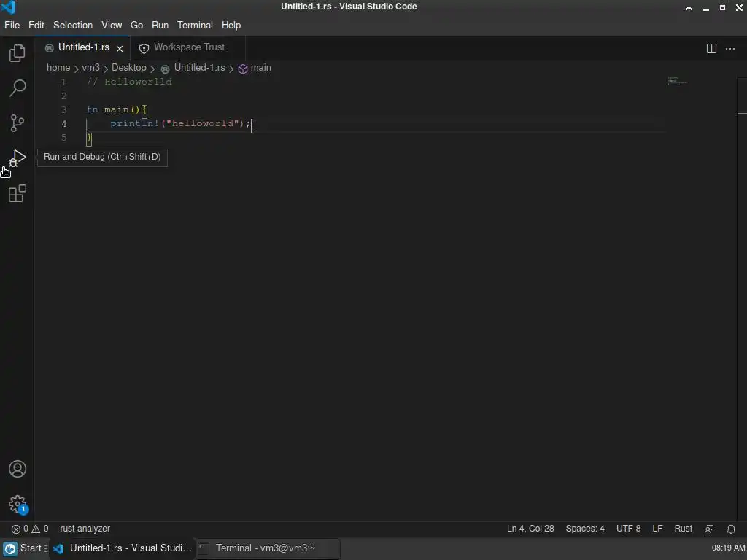Open the Source Control view
Viewport: 747px width, 560px height.
[18, 123]
